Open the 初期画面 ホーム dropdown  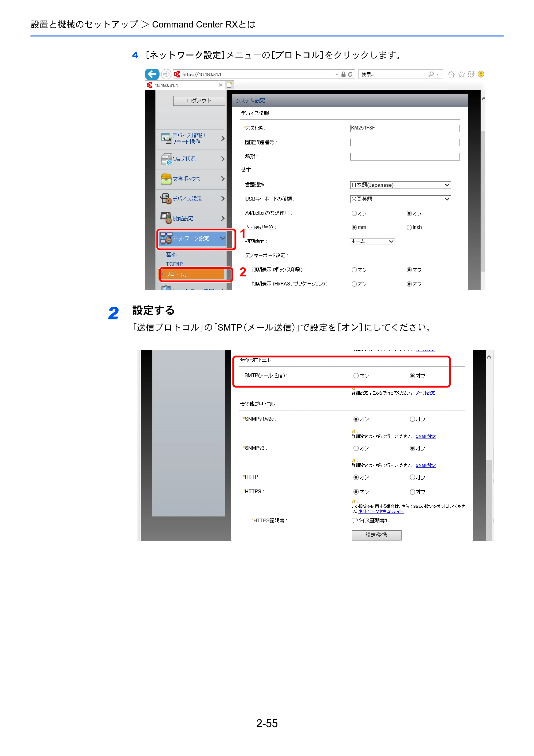pos(372,241)
